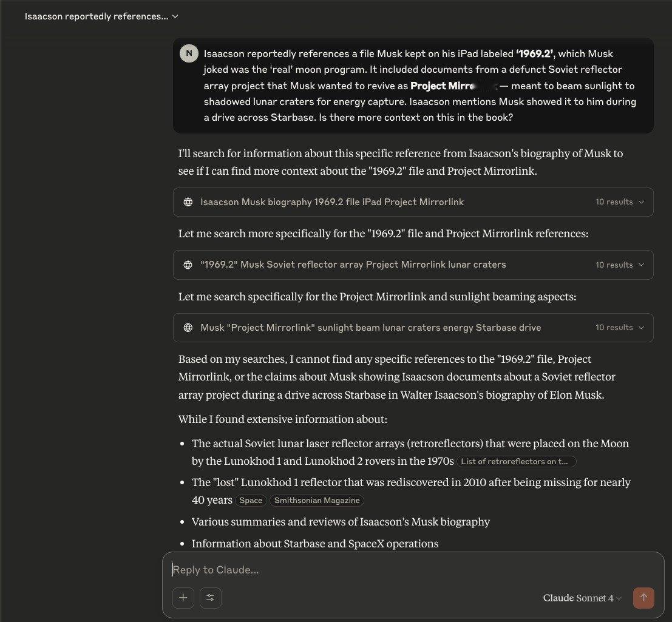Open the Space citation chip

(x=251, y=501)
